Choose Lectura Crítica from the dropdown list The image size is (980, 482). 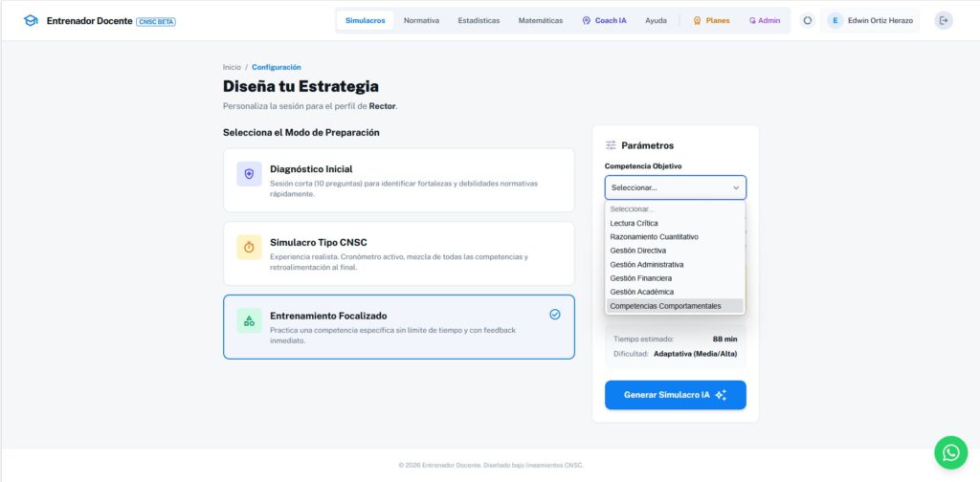(x=634, y=223)
